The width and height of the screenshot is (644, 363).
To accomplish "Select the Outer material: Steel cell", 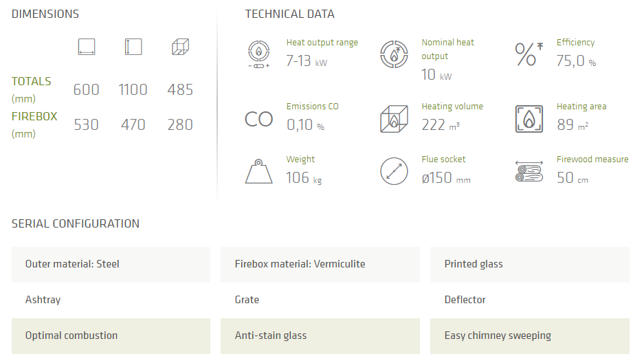I will 111,264.
